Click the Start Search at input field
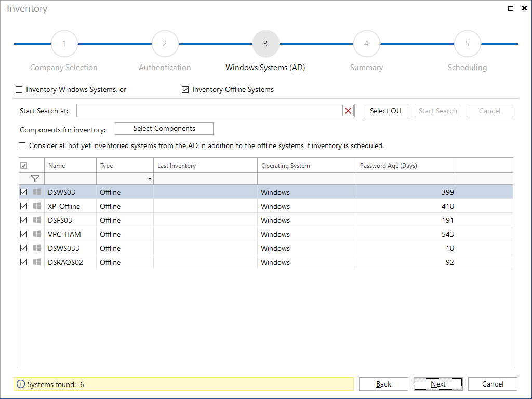This screenshot has width=532, height=399. (209, 111)
